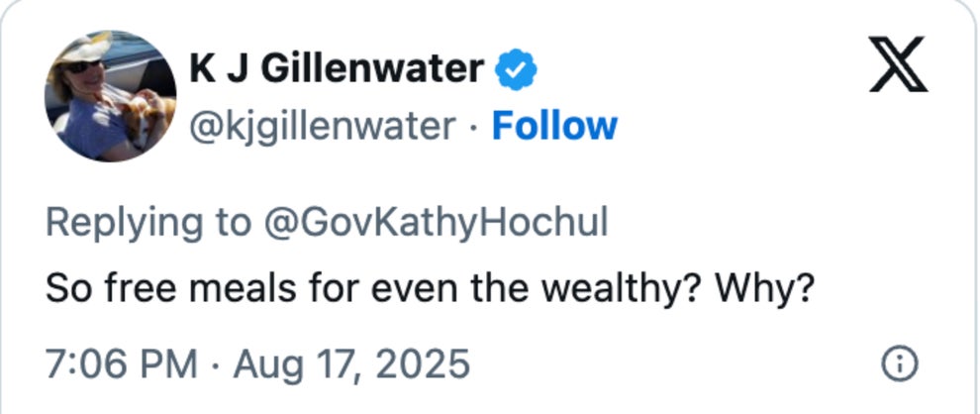
Task: Click the initials "K J" in the name
Action: tap(218, 68)
